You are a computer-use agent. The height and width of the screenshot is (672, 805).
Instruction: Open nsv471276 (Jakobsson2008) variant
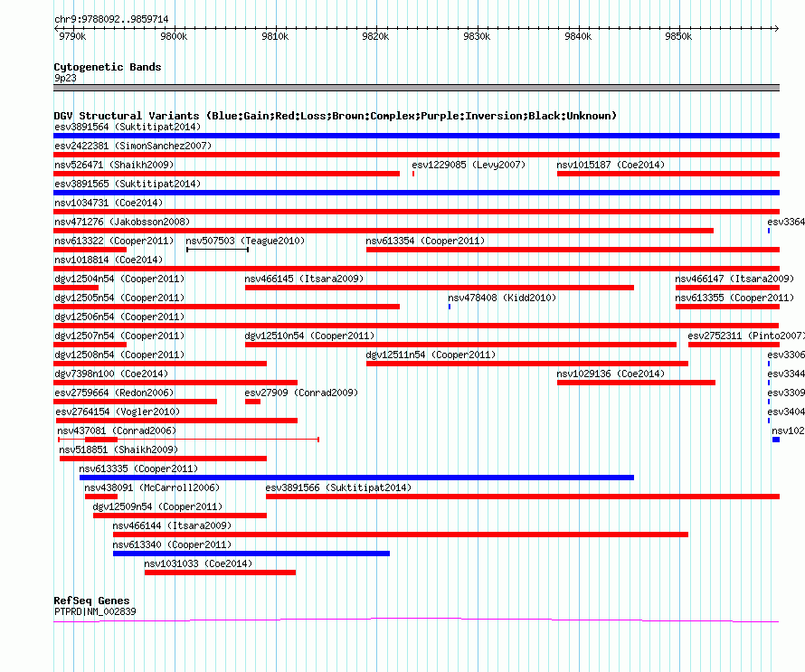coord(122,222)
